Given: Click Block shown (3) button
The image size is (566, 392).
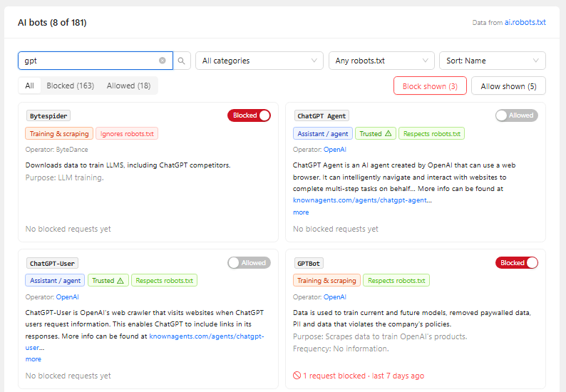Looking at the screenshot, I should pos(430,86).
